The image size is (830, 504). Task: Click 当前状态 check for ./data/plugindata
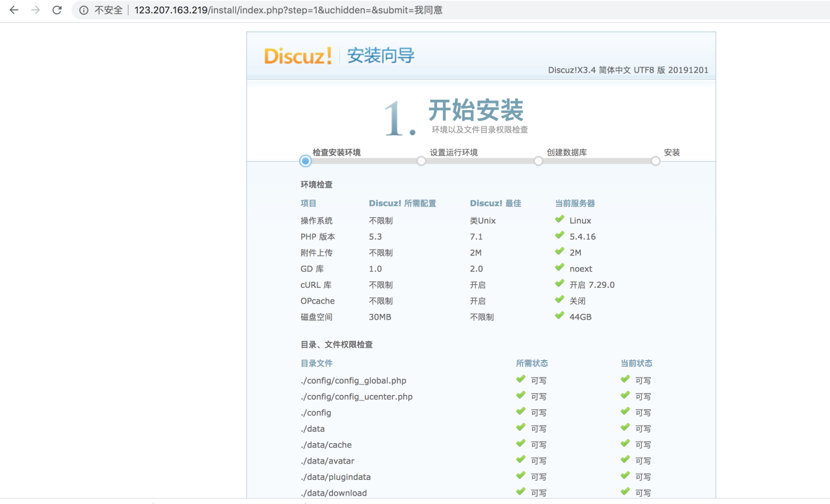(625, 475)
